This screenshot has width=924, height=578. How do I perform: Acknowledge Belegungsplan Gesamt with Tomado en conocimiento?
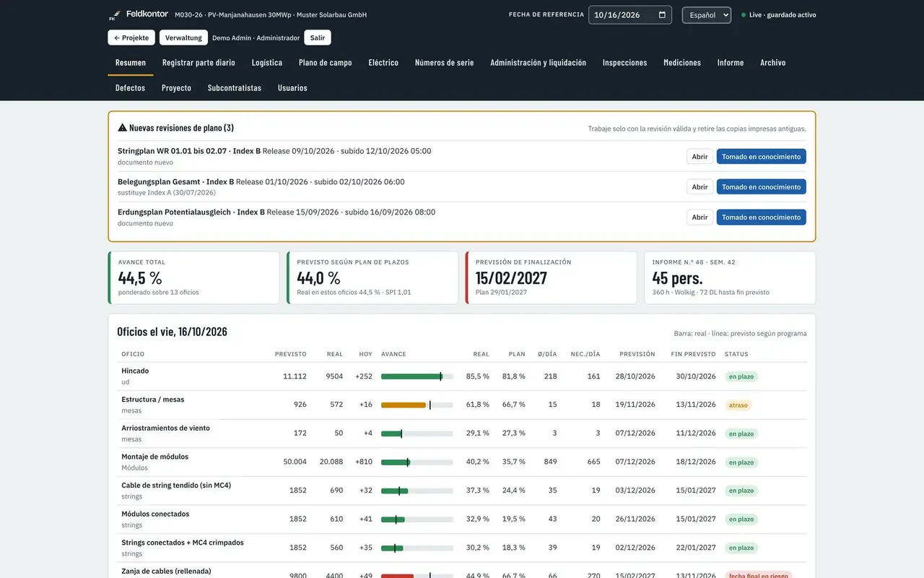coord(761,187)
